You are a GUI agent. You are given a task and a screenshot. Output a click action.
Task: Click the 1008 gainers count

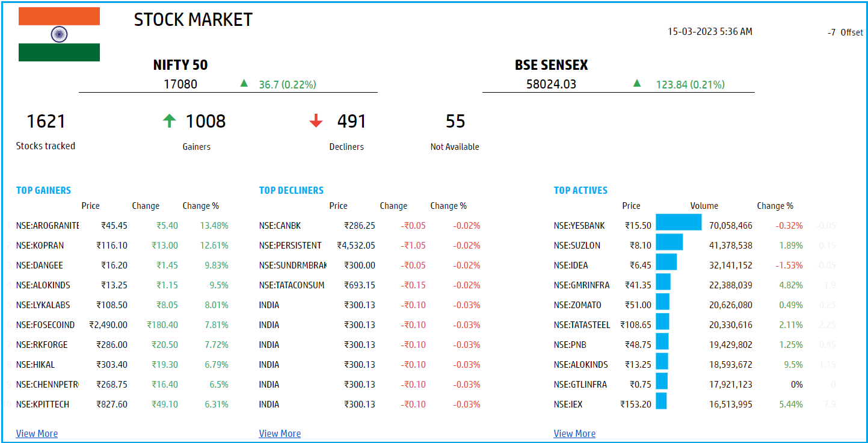(205, 122)
